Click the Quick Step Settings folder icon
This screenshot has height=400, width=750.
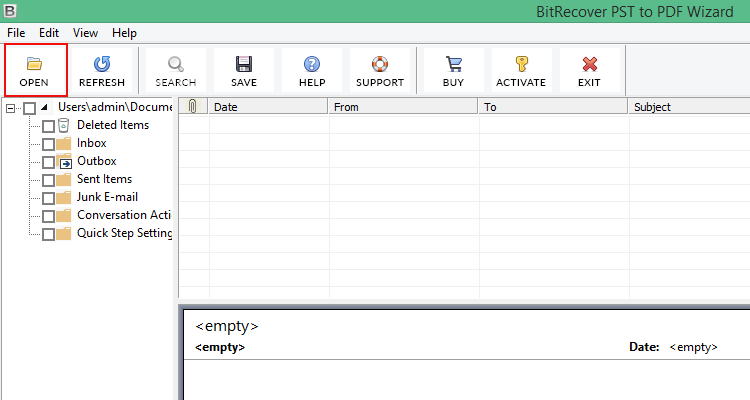(63, 234)
